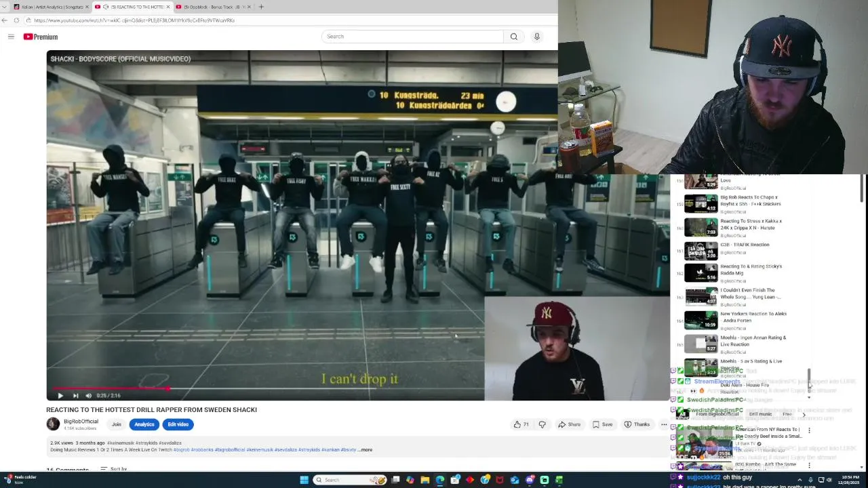Select From BigRobOfficial filter chip
The image size is (868, 488).
click(717, 414)
